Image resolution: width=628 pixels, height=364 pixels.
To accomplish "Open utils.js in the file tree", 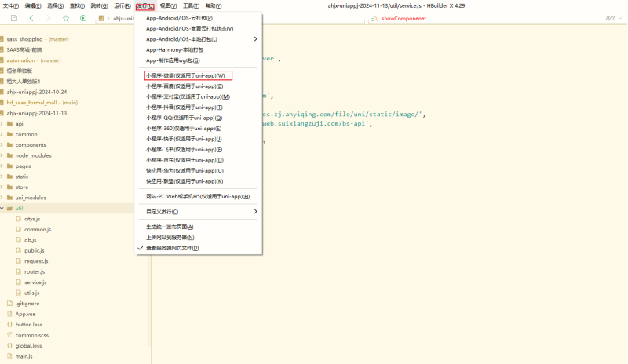I will click(x=31, y=293).
